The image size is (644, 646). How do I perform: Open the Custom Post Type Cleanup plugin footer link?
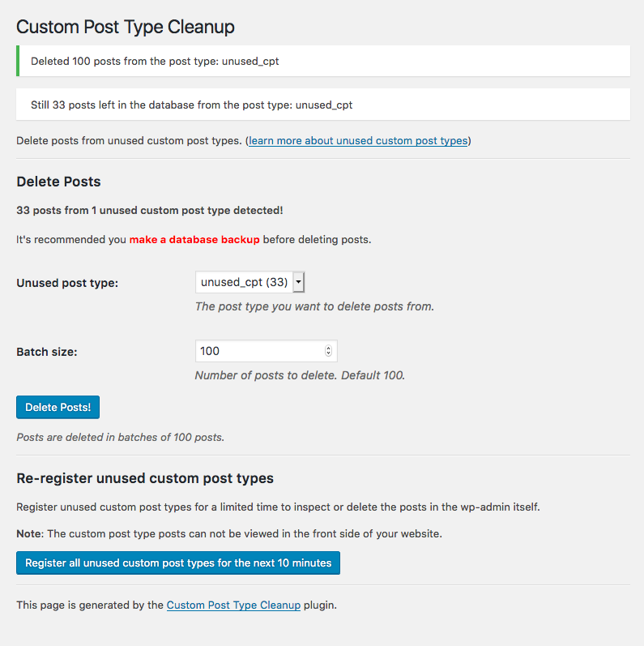[x=233, y=605]
